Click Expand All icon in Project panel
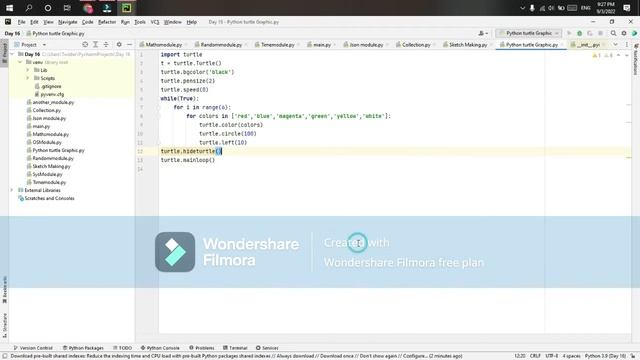Image resolution: width=640 pixels, height=360 pixels. point(95,44)
